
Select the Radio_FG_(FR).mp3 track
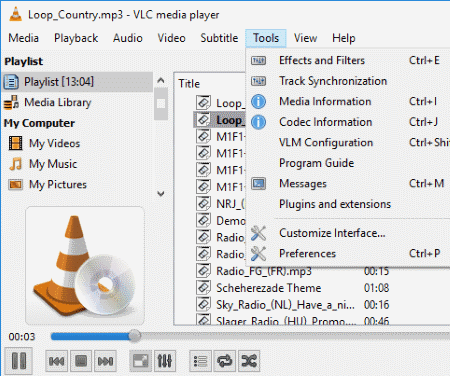[x=263, y=271]
